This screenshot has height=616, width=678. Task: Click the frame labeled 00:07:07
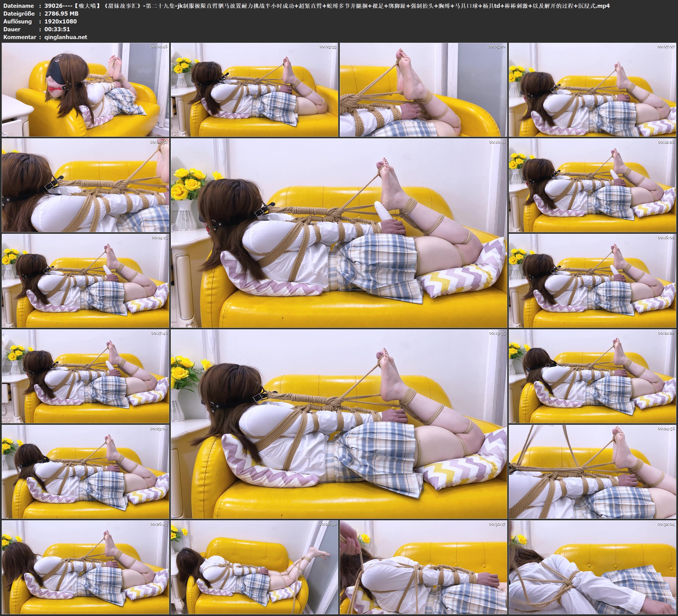(x=592, y=90)
